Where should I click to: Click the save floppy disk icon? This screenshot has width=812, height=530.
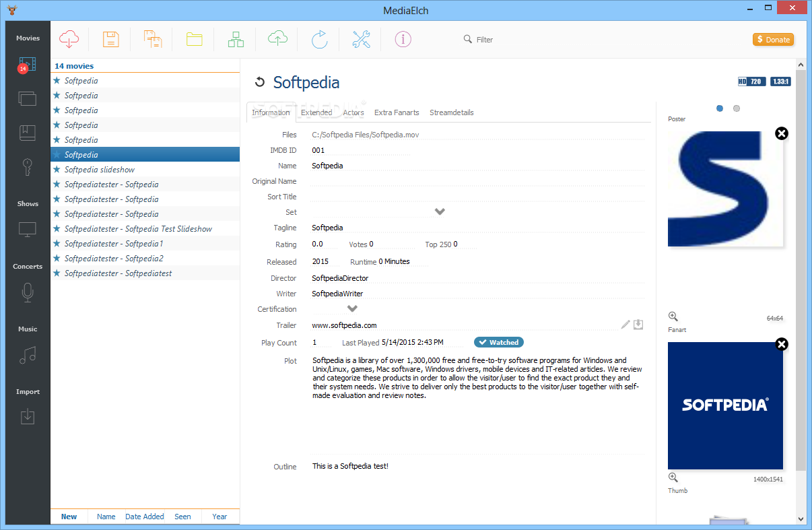[111, 39]
